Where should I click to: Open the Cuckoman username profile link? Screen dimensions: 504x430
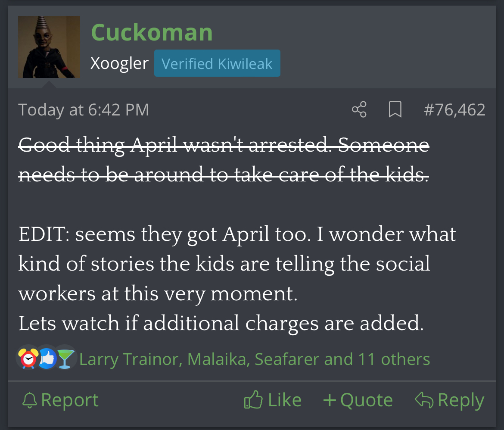[x=152, y=32]
